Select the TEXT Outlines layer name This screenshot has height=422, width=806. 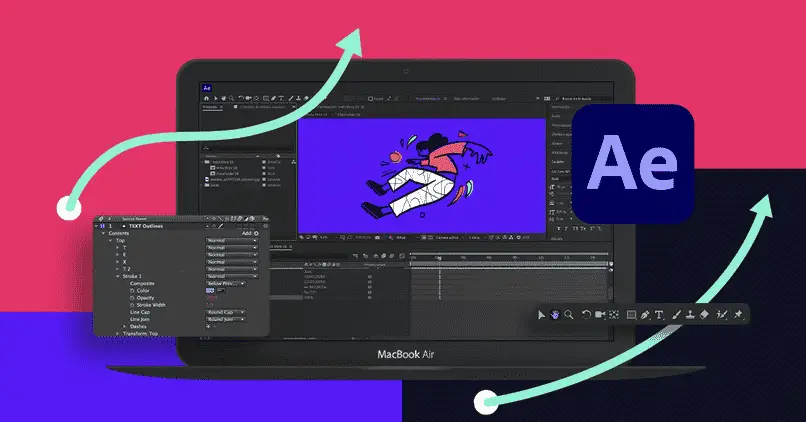click(146, 226)
